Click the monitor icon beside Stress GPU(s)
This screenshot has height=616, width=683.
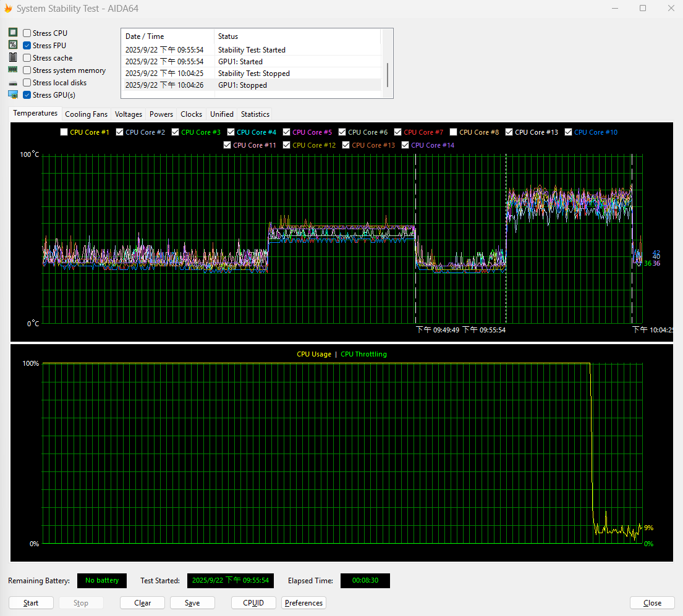click(x=12, y=95)
